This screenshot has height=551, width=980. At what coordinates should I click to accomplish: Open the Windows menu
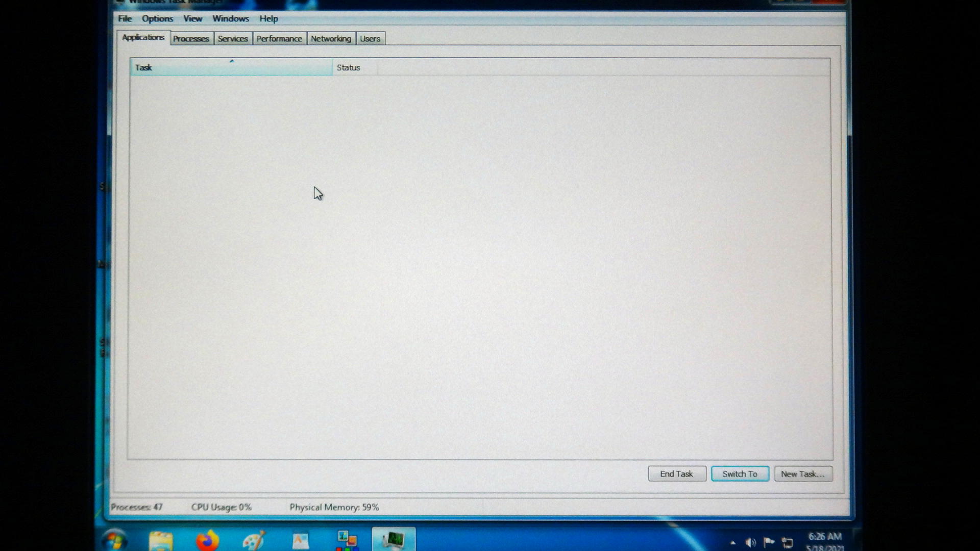(x=231, y=18)
